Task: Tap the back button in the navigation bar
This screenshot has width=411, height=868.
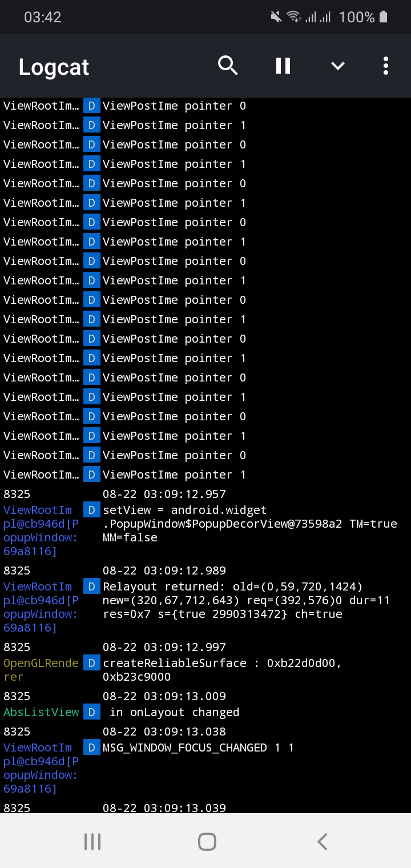Action: [x=321, y=841]
